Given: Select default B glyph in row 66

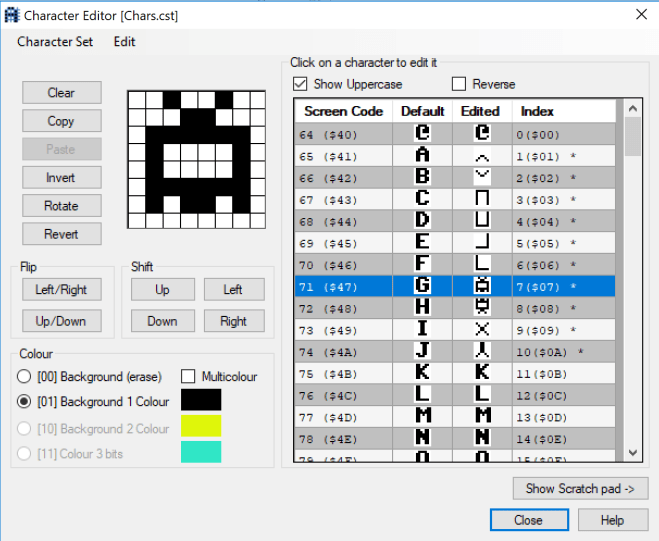Looking at the screenshot, I should (x=422, y=178).
